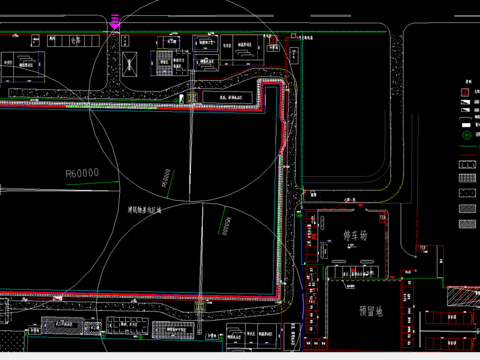Select the grid-hatched building block at the bottom center
The image size is (480, 360).
tap(173, 330)
